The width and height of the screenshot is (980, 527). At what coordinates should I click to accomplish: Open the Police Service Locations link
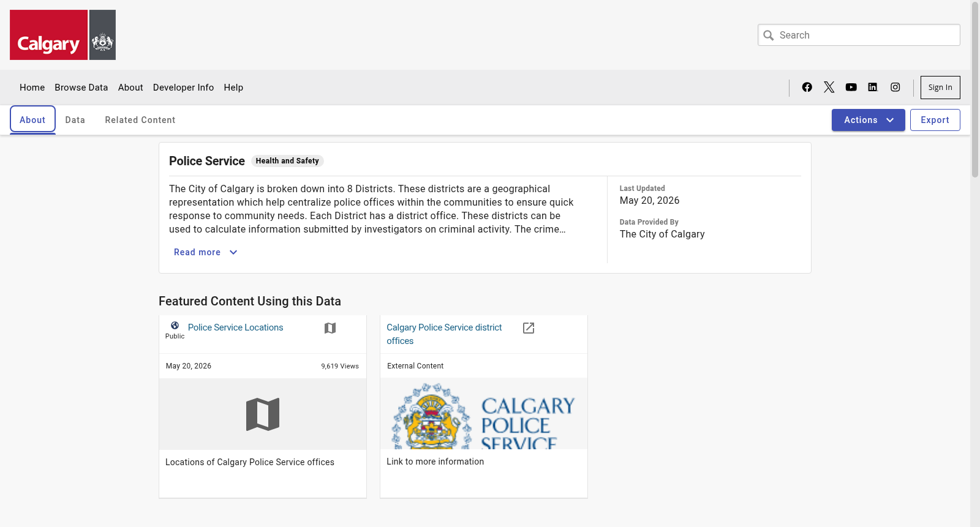236,327
